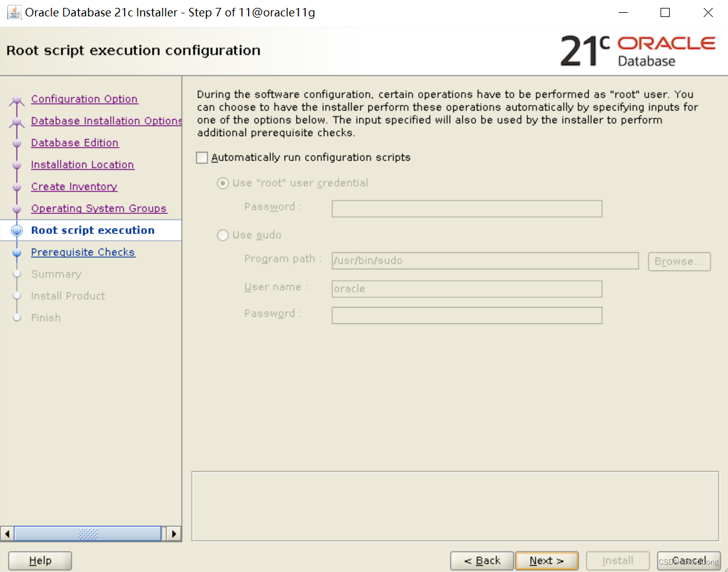
Task: Proceed with the Next > button
Action: pyautogui.click(x=547, y=560)
